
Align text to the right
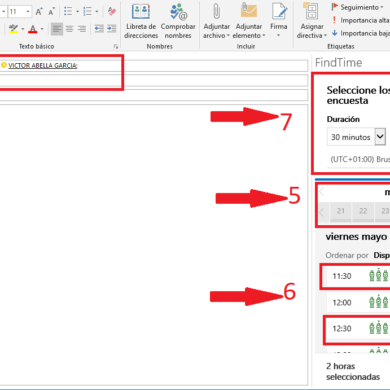pos(82,29)
